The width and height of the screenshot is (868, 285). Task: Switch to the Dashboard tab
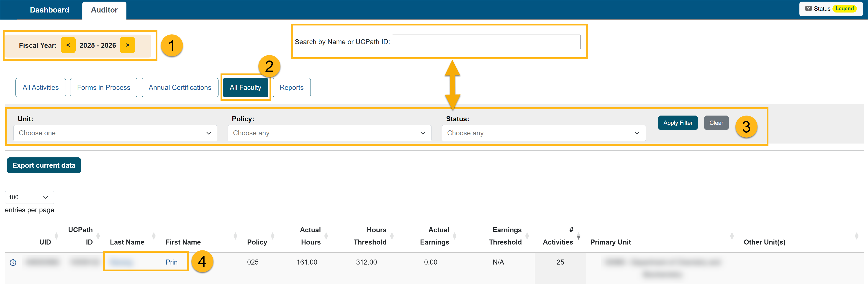click(49, 10)
